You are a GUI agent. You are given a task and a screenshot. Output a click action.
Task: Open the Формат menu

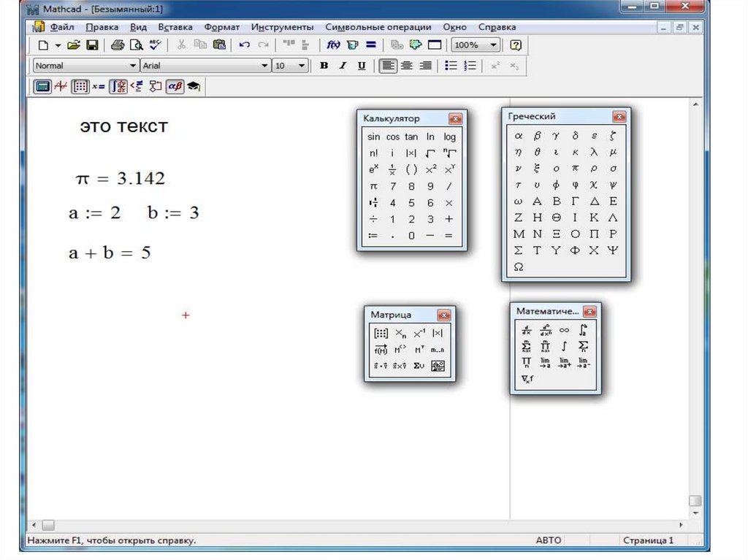pyautogui.click(x=222, y=27)
